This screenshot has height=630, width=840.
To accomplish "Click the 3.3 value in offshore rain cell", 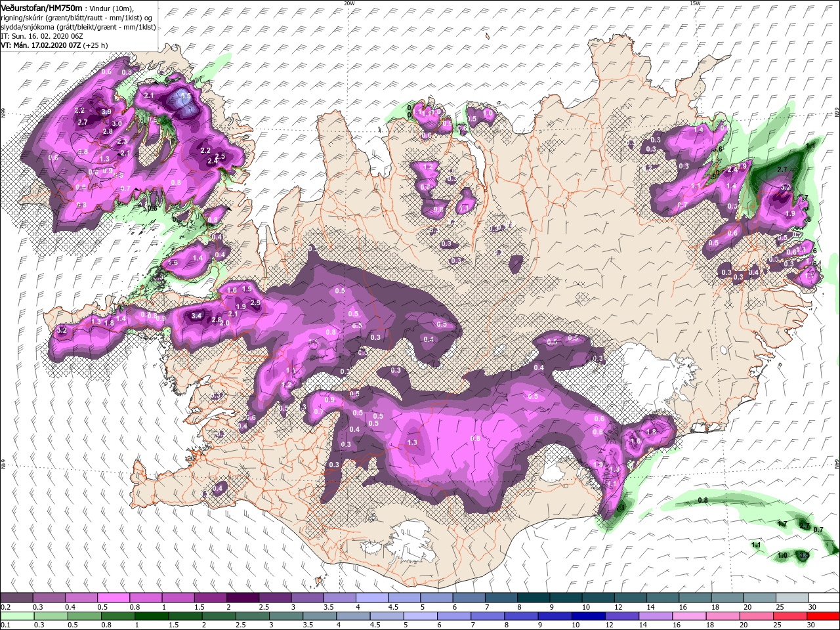I will (805, 555).
